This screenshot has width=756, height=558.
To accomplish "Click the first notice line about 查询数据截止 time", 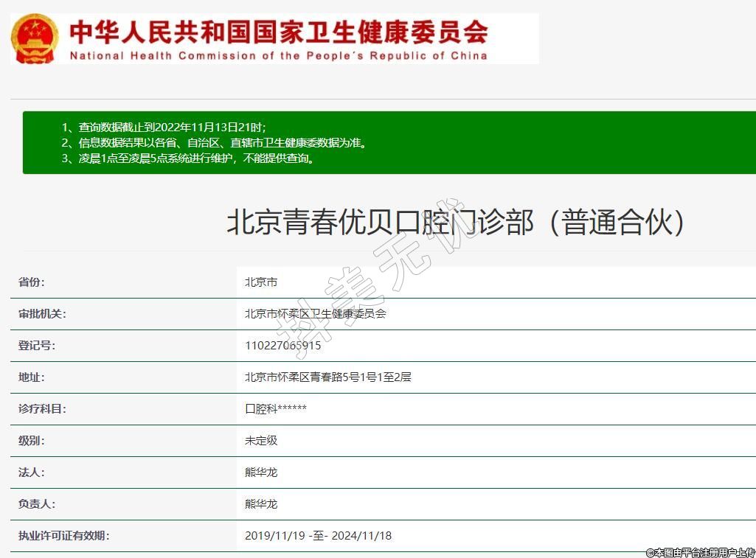I will (x=163, y=127).
